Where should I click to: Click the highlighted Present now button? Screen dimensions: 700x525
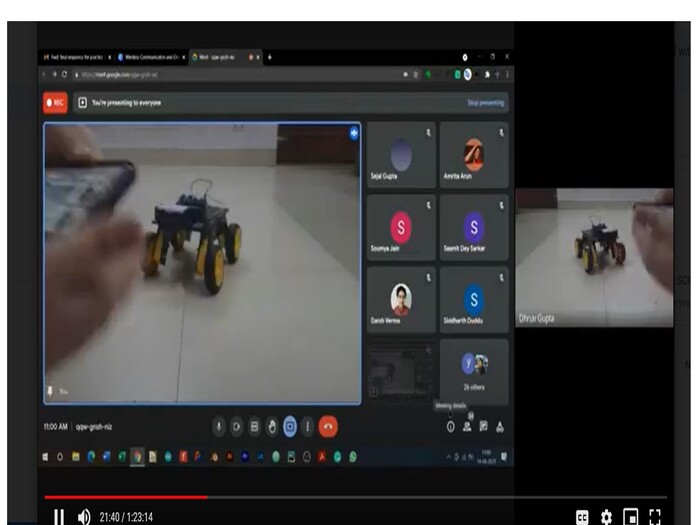click(290, 426)
